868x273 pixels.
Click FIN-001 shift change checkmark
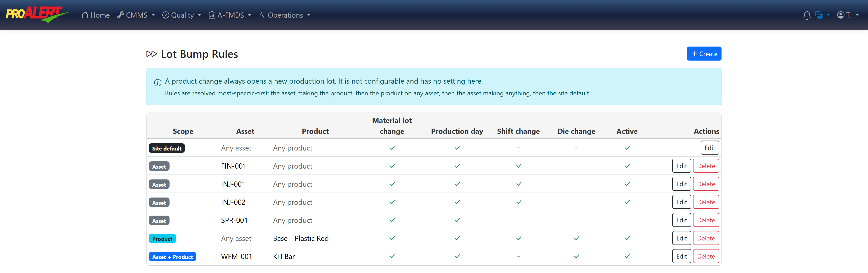pyautogui.click(x=519, y=166)
